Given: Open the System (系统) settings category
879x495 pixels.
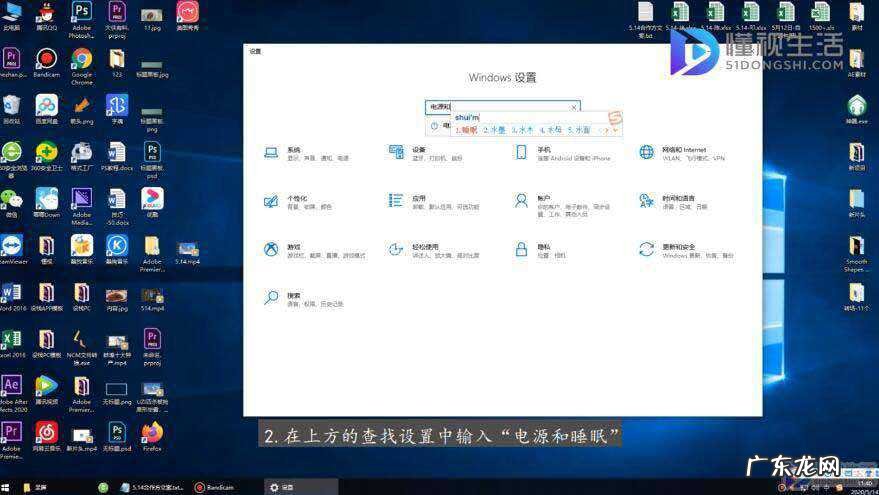Looking at the screenshot, I should click(x=307, y=154).
